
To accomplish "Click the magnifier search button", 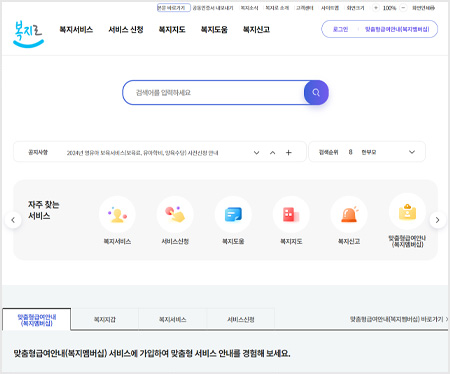I will tap(316, 92).
